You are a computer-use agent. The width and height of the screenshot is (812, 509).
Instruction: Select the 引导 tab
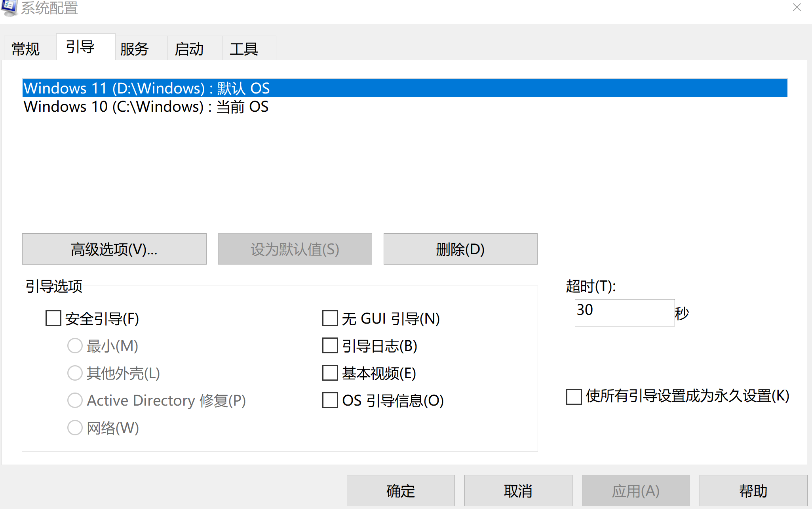point(86,47)
